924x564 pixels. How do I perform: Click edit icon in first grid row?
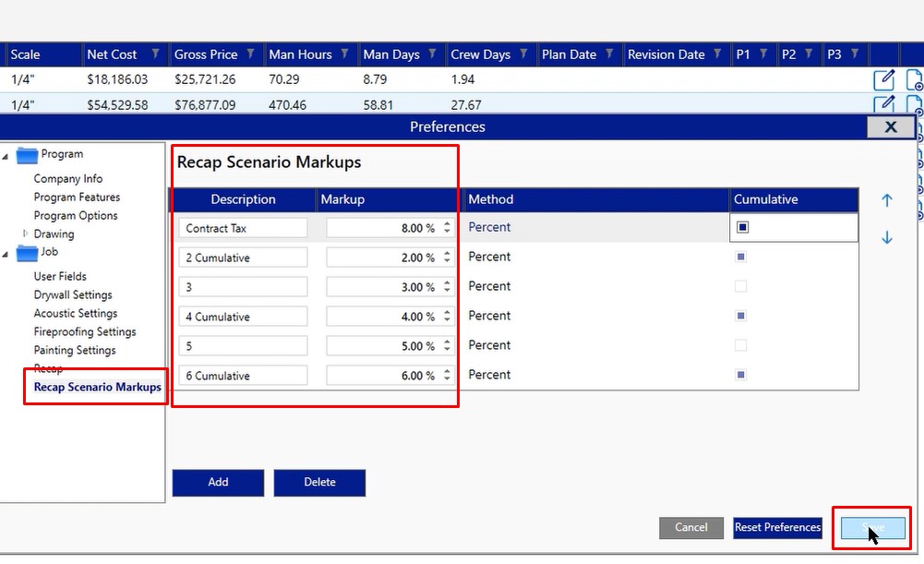point(883,80)
